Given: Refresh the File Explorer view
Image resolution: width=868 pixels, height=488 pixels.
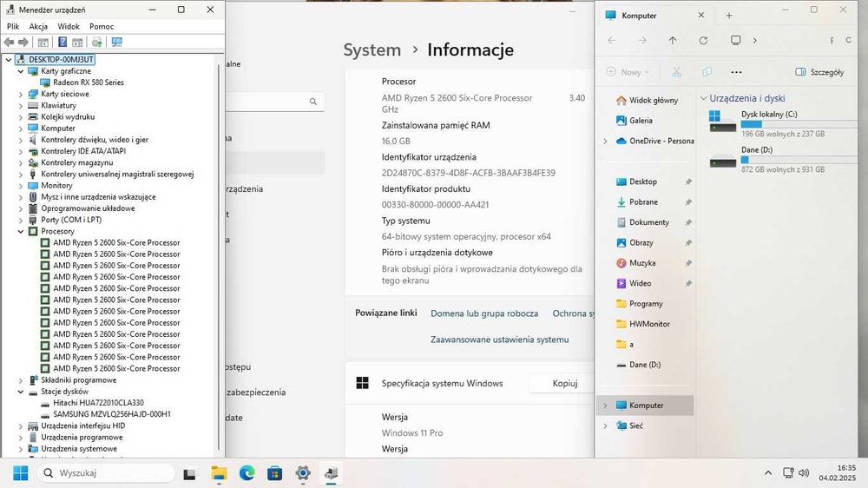Looking at the screenshot, I should point(703,41).
